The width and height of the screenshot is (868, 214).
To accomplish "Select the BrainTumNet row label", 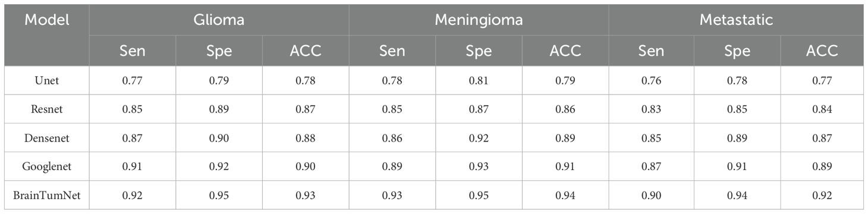I will click(x=47, y=195).
